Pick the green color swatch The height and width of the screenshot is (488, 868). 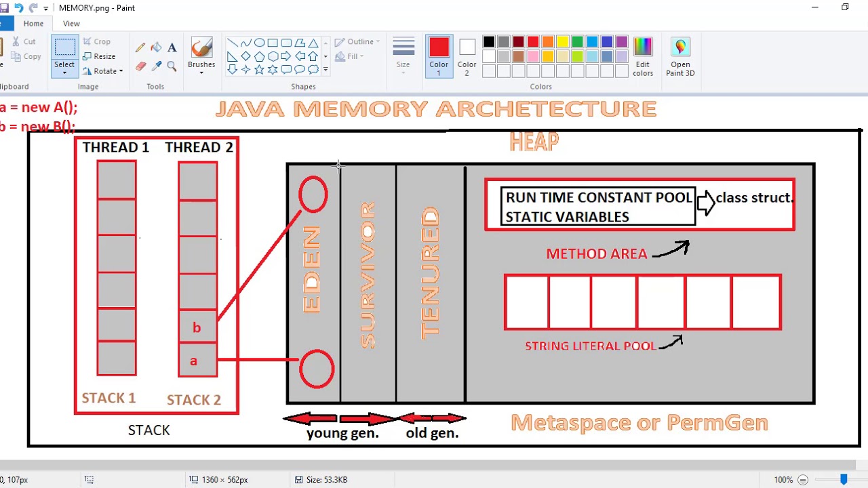point(578,42)
